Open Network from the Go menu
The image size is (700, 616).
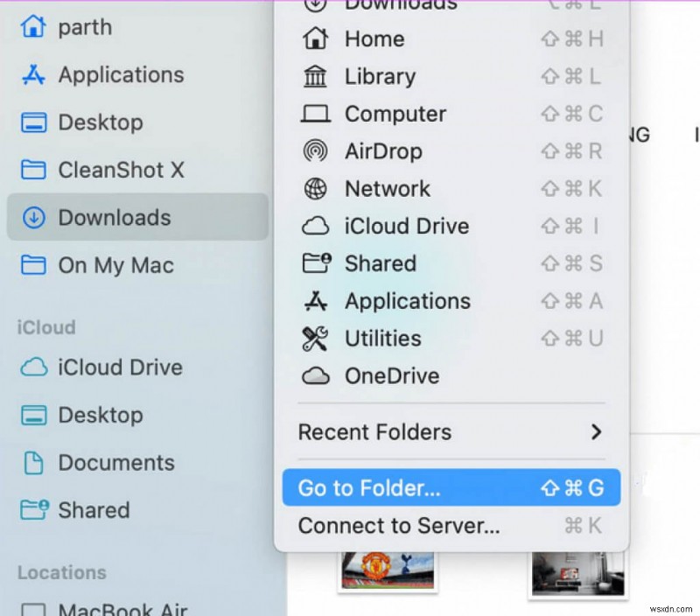pos(451,189)
